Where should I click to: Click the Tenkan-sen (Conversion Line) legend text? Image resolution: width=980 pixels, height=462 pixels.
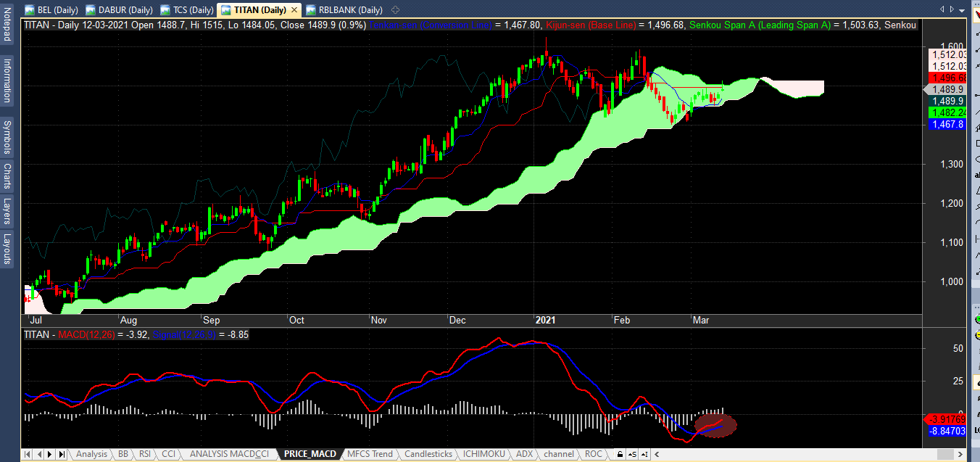coord(431,25)
